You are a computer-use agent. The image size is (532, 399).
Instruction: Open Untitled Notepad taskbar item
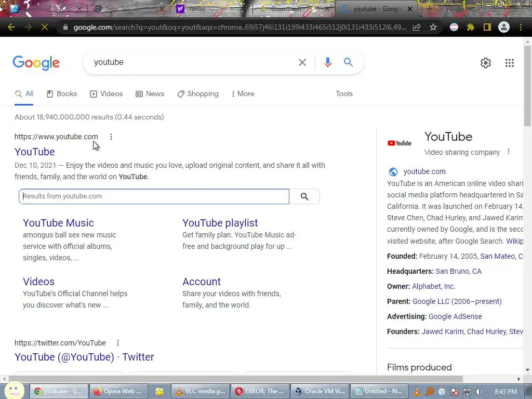(379, 391)
